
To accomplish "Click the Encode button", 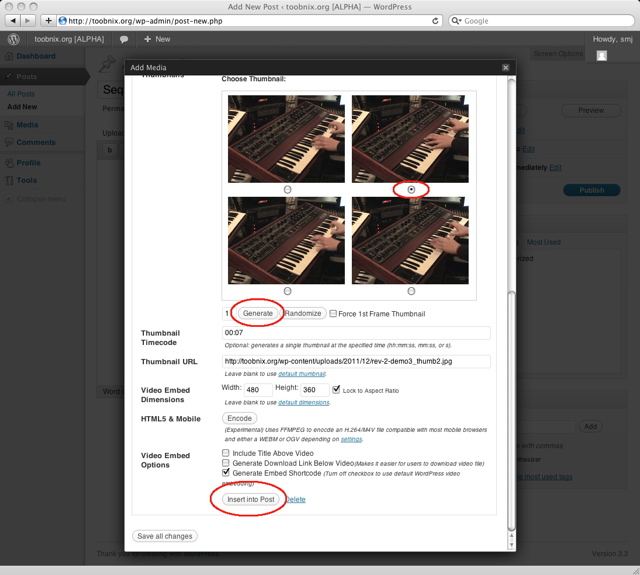I will point(240,418).
